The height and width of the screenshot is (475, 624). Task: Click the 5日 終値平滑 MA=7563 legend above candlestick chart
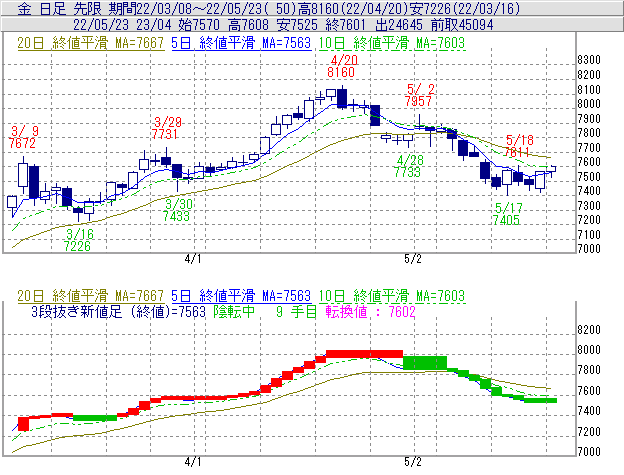(241, 43)
